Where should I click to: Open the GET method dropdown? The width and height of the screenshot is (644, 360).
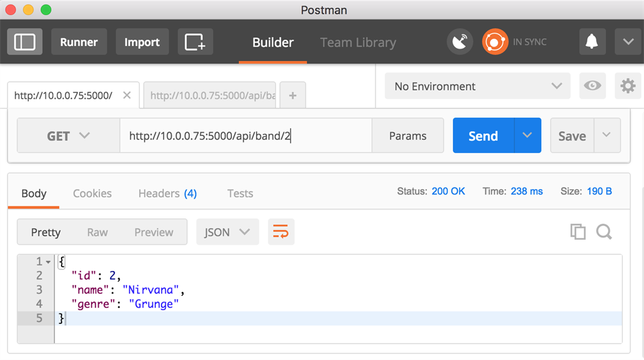pyautogui.click(x=69, y=136)
